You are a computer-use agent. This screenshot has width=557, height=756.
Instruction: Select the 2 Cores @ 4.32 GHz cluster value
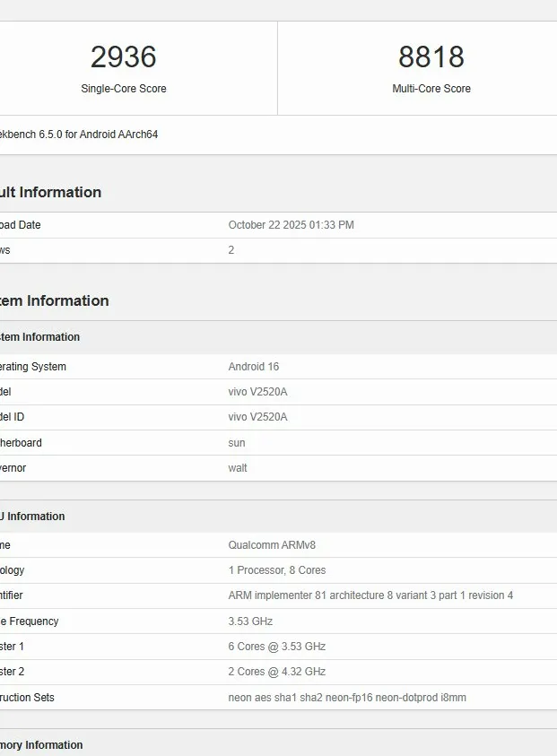pos(276,672)
